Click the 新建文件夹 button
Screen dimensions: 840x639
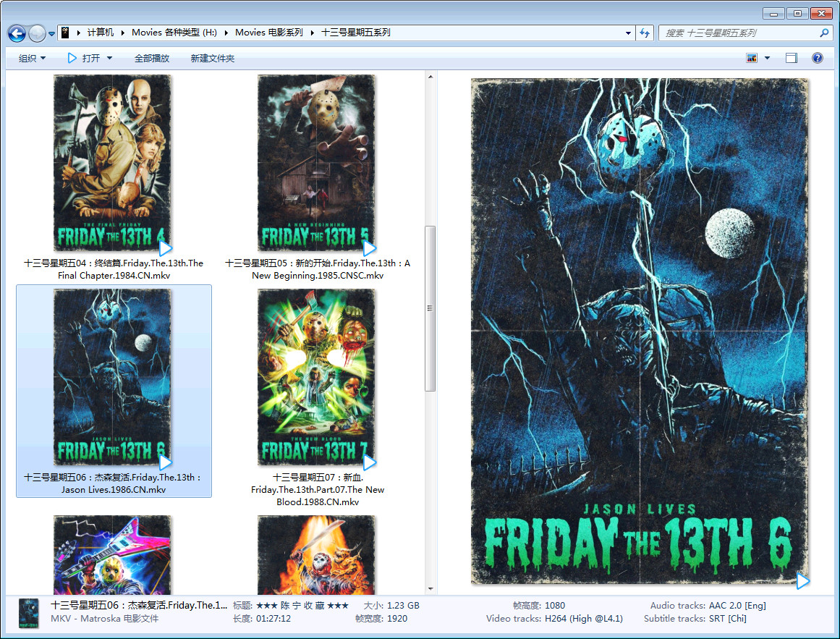coord(213,59)
